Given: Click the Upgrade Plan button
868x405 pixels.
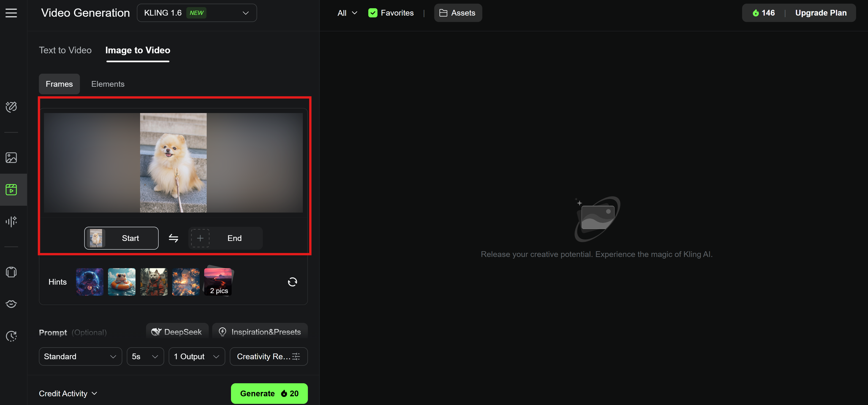Looking at the screenshot, I should [820, 13].
